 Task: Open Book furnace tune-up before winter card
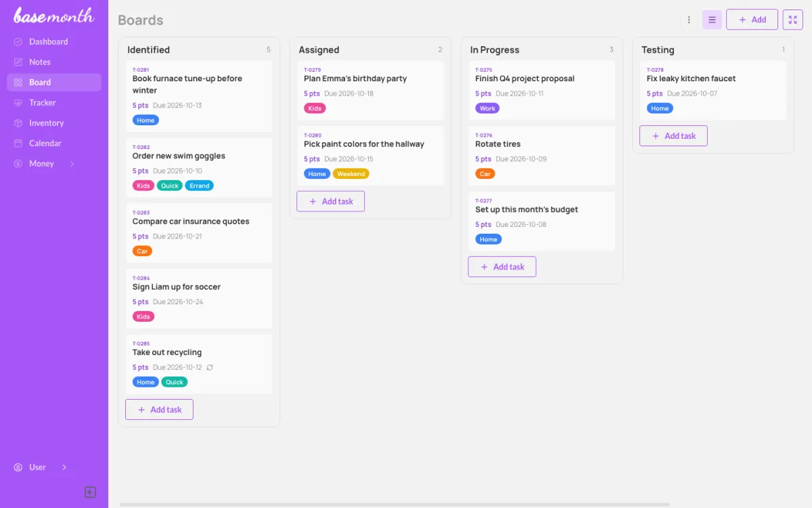[x=199, y=96]
